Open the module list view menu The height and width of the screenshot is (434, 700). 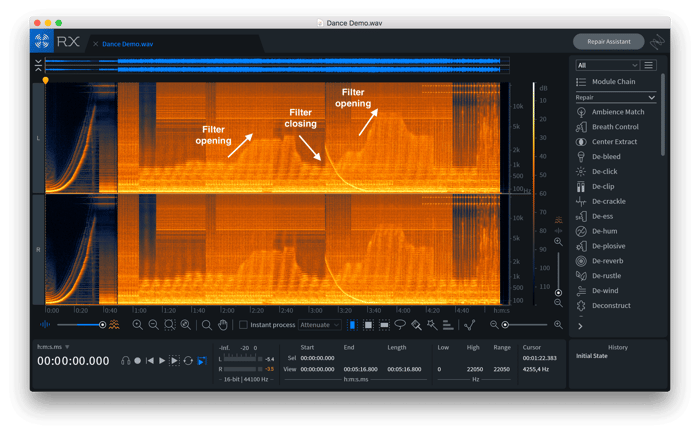649,66
